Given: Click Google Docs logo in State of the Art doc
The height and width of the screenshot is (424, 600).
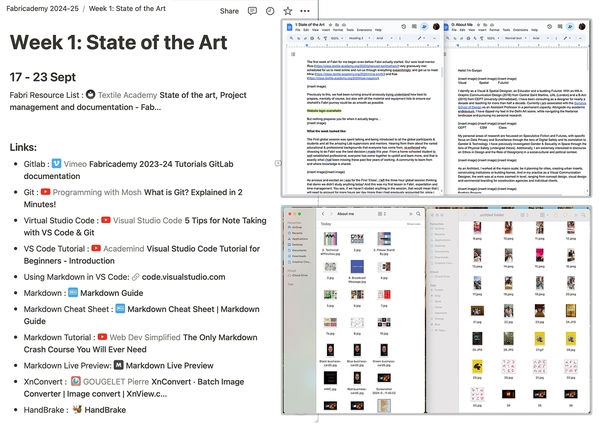Looking at the screenshot, I should [x=289, y=27].
